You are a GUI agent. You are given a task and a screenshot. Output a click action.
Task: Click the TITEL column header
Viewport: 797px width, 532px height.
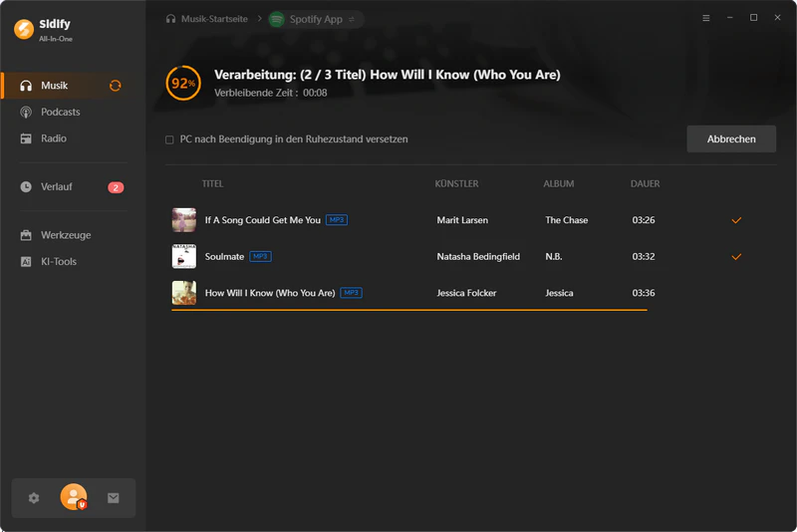[212, 183]
